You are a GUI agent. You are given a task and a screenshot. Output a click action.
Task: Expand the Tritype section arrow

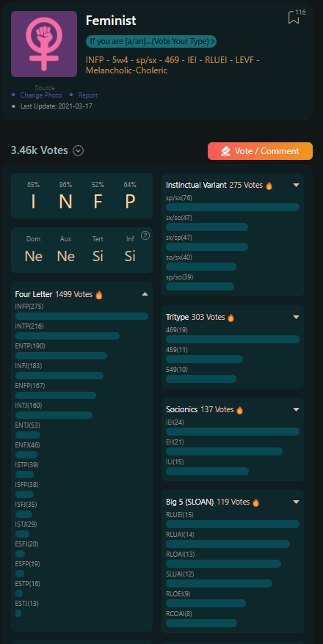click(x=296, y=317)
